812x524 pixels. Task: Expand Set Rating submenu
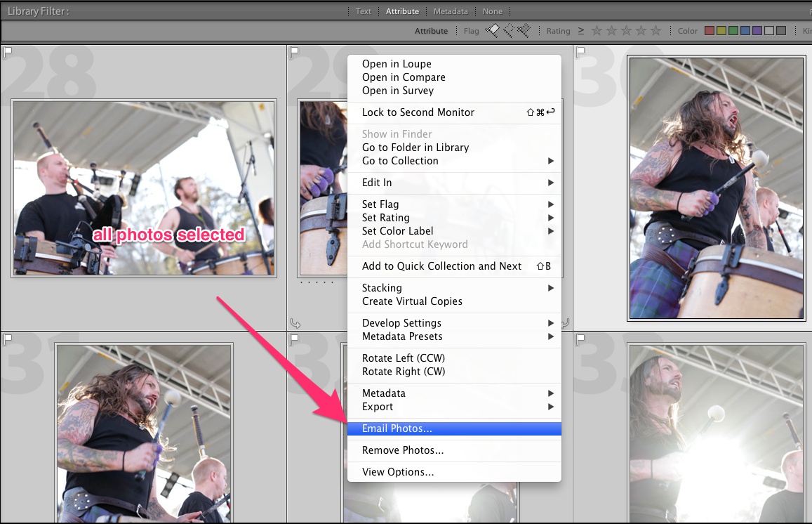point(454,218)
